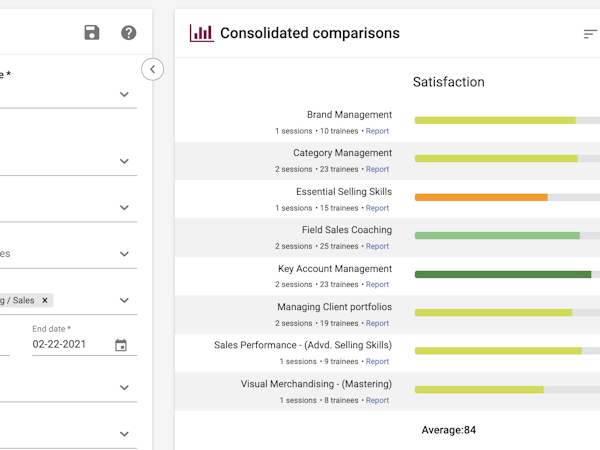The image size is (600, 450).
Task: Expand the dropdown below the date field
Action: point(124,388)
